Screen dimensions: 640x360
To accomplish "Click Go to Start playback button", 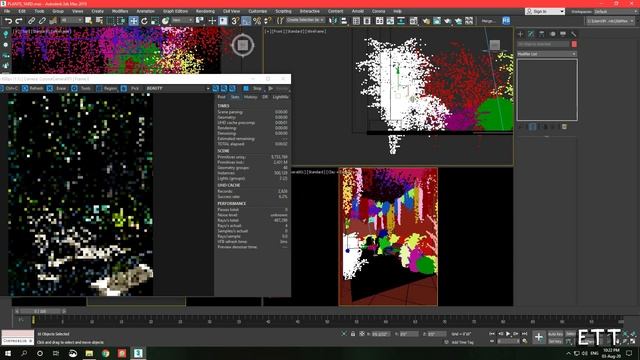I will point(492,334).
